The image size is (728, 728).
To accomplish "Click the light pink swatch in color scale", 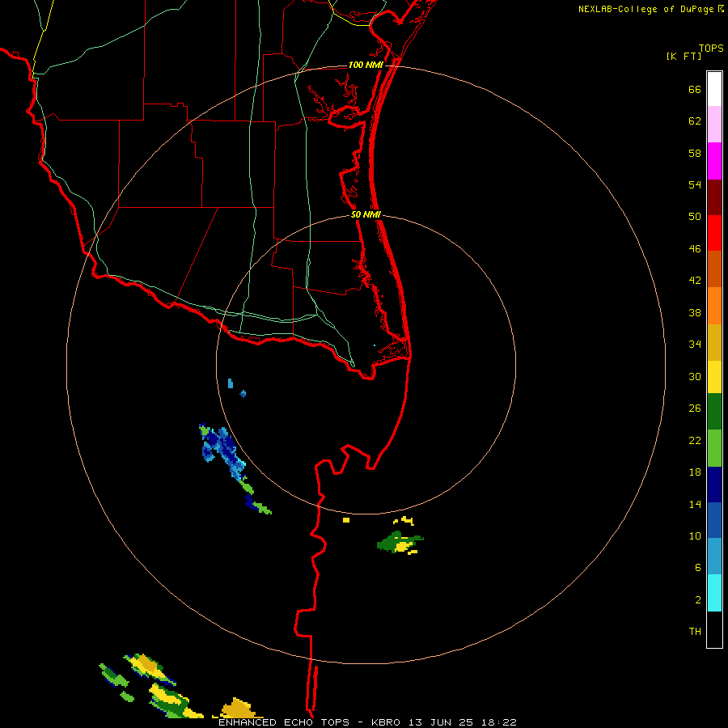I will tap(714, 125).
